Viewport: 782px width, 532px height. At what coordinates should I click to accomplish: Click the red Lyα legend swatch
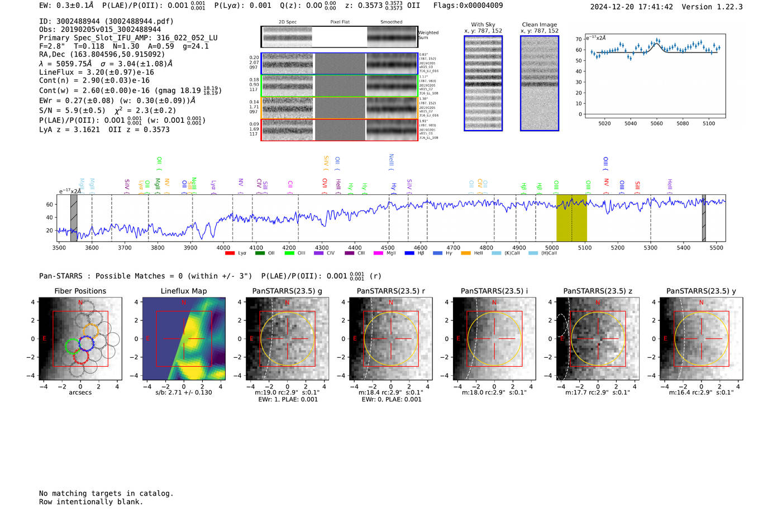click(230, 253)
